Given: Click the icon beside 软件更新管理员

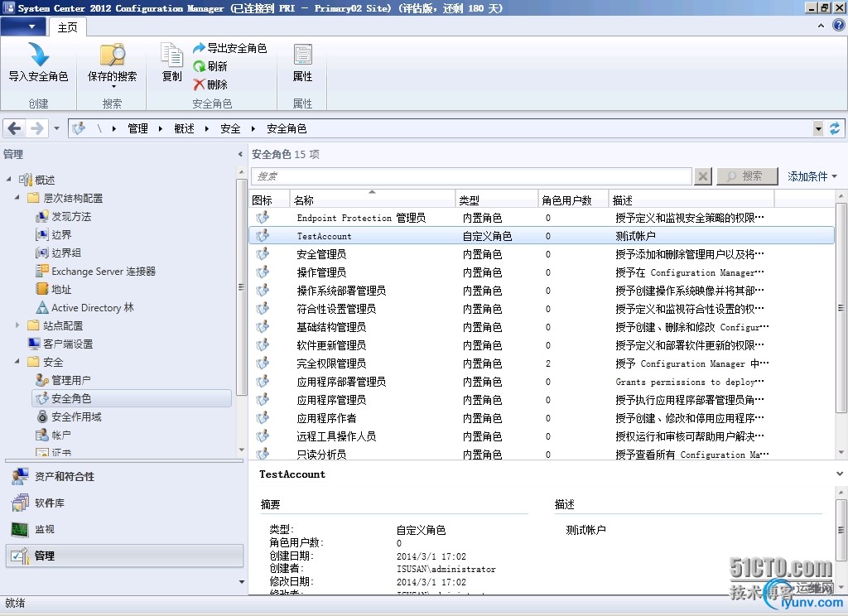Looking at the screenshot, I should pos(263,345).
